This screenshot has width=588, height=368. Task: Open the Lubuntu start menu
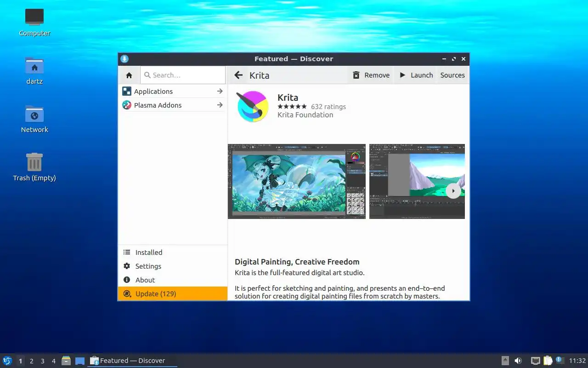[x=7, y=361]
